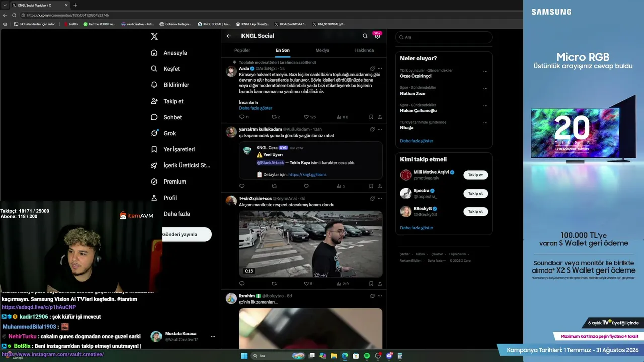The height and width of the screenshot is (362, 644).
Task: Repost Arda's pinned post
Action: point(275,117)
